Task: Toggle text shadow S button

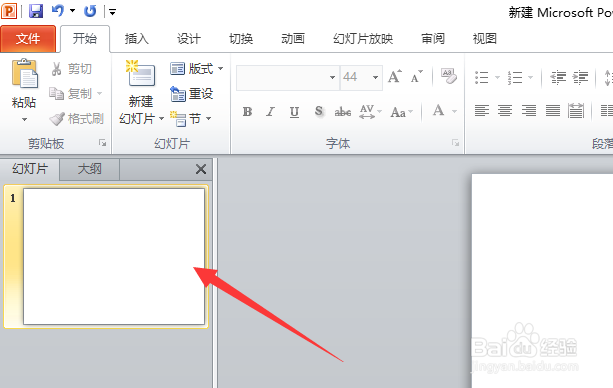Action: (319, 111)
